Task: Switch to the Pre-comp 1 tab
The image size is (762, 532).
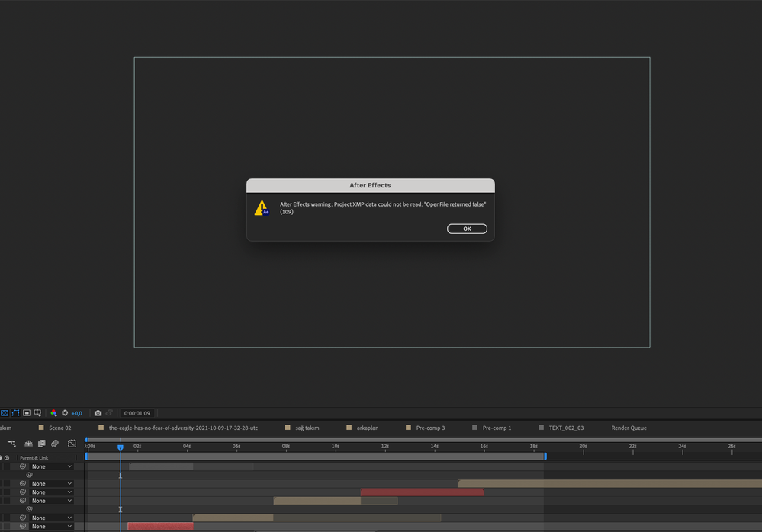Action: (x=497, y=428)
